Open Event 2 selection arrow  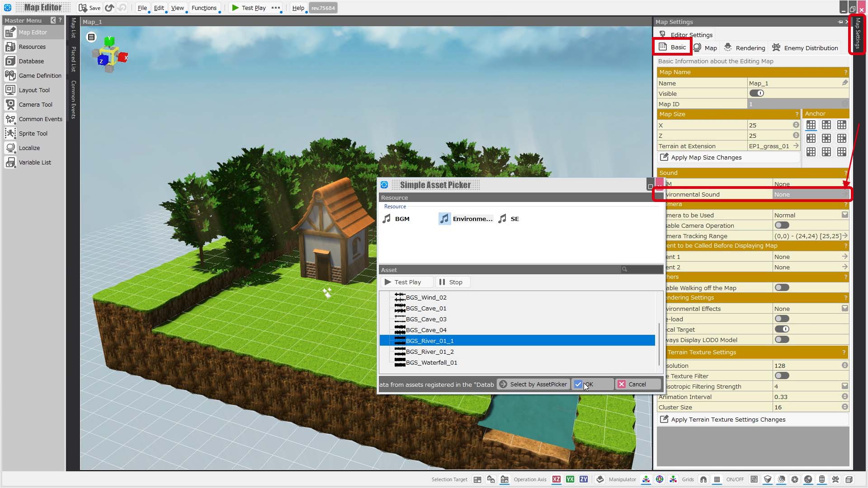point(845,267)
